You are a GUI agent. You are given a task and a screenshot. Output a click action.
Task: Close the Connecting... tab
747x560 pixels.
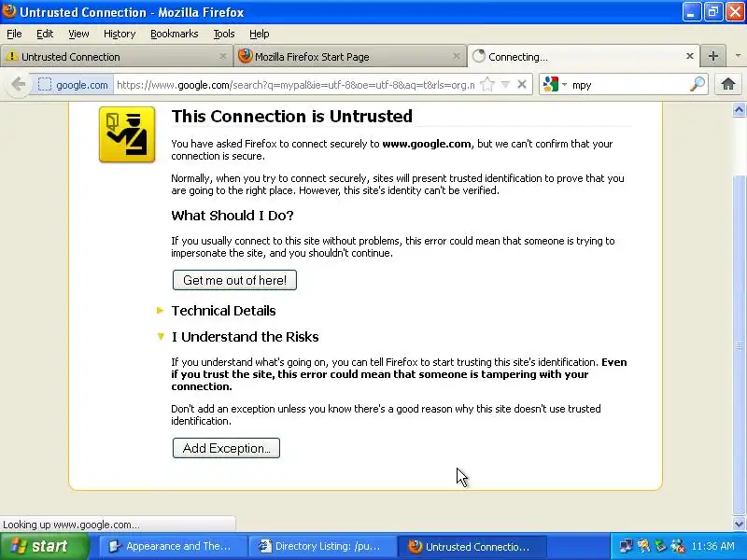pos(689,56)
